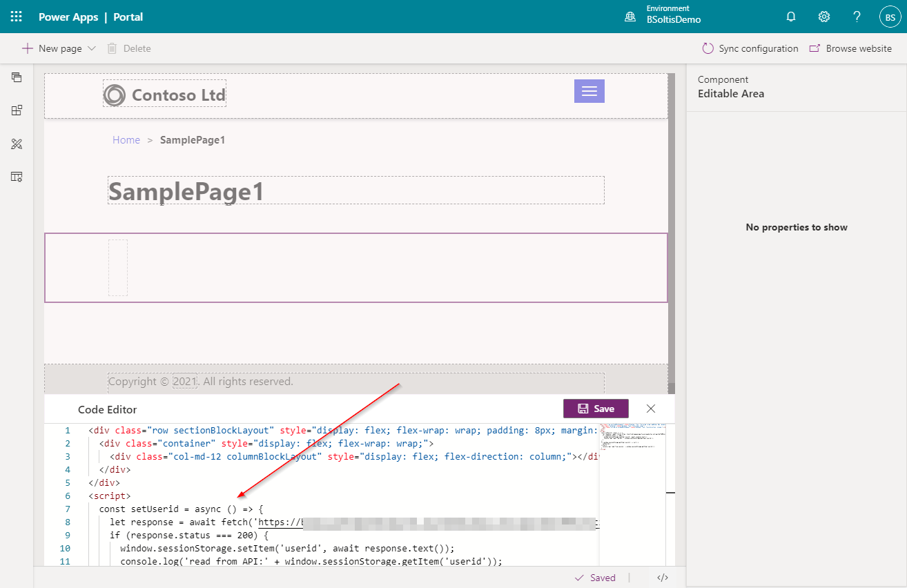The height and width of the screenshot is (588, 907).
Task: Open the Components pane icon in sidebar
Action: (17, 110)
